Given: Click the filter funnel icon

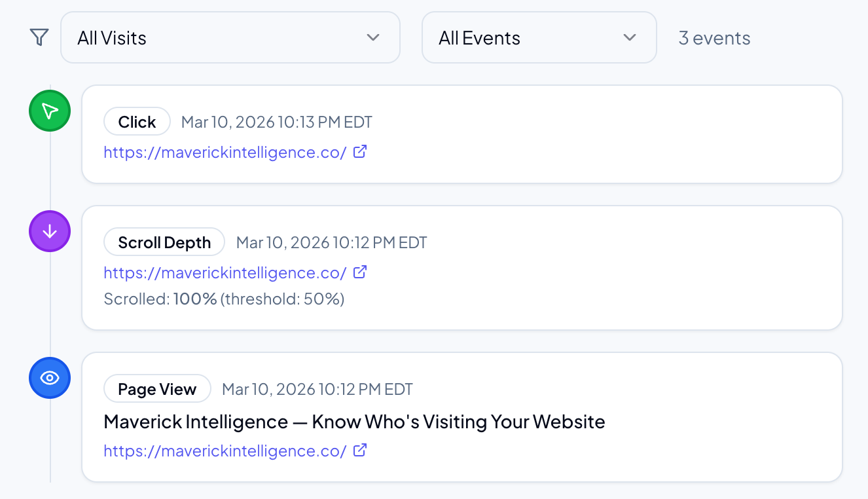Looking at the screenshot, I should pyautogui.click(x=39, y=37).
